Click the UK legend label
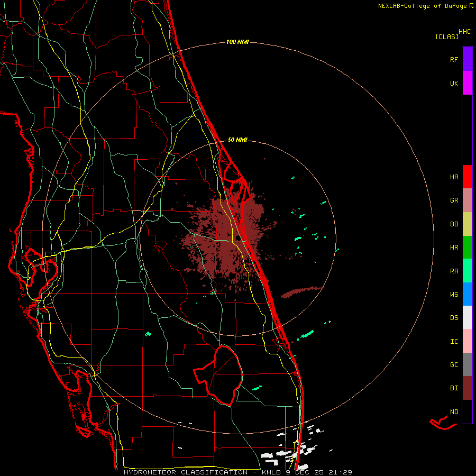The image size is (476, 476). [454, 83]
